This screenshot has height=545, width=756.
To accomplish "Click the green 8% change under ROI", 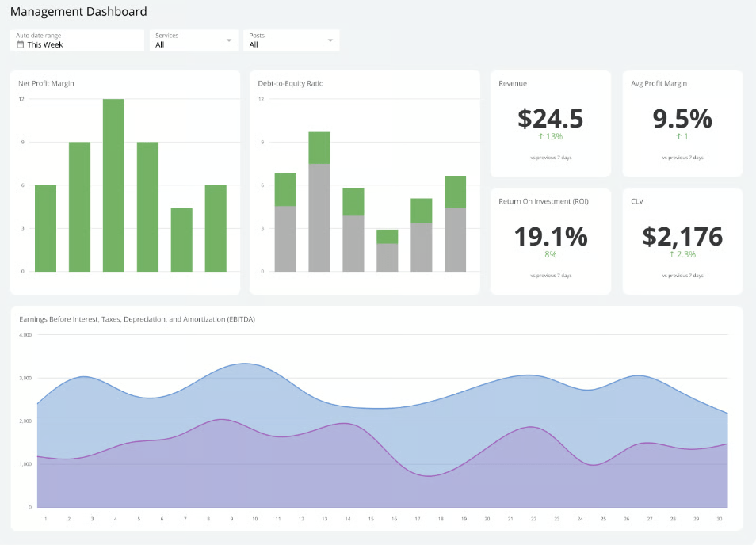I will coord(550,254).
